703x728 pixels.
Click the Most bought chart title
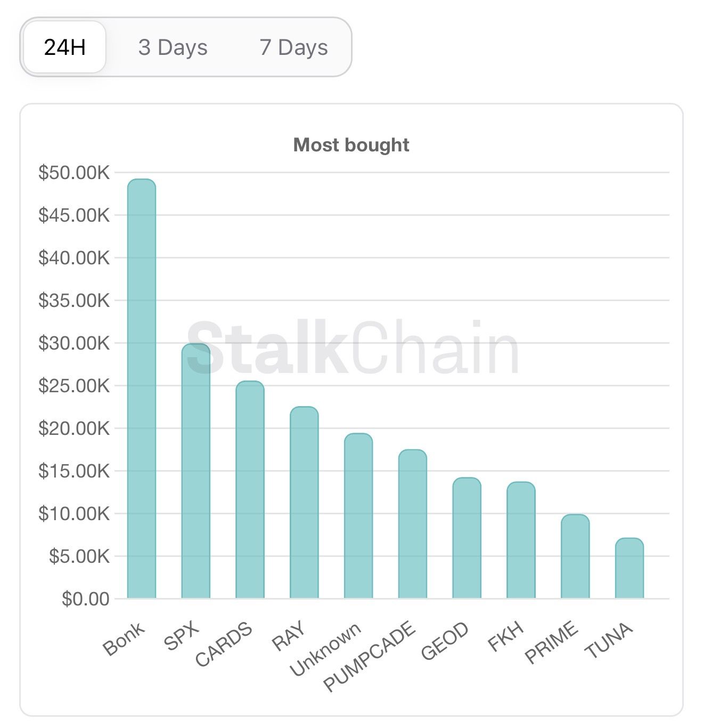click(351, 145)
